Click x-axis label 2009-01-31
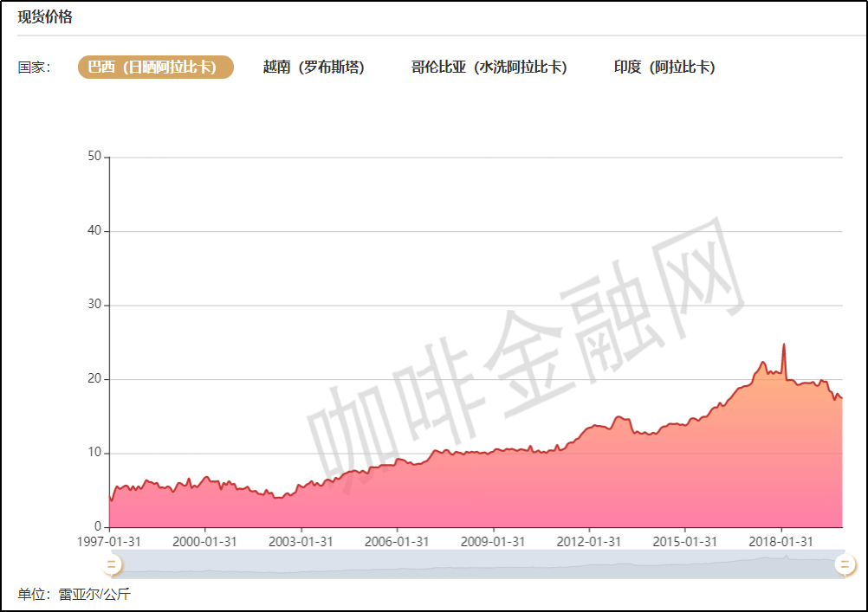 [493, 541]
